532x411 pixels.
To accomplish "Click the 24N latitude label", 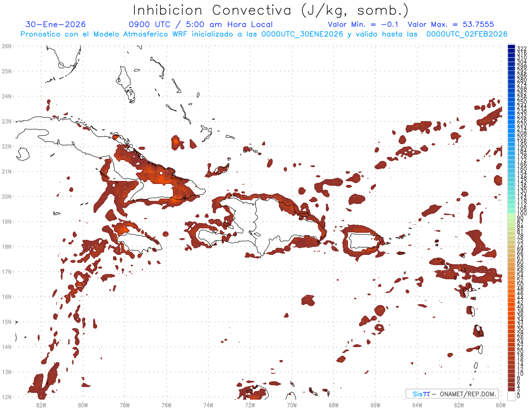I will 7,96.
